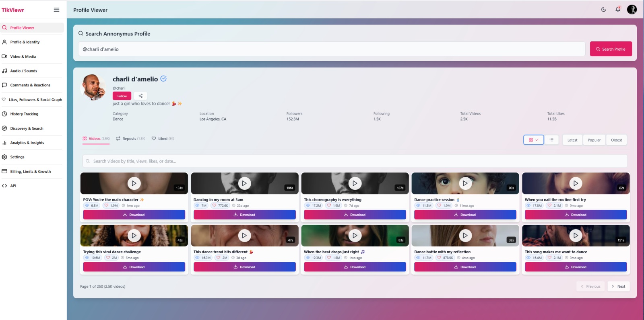This screenshot has height=320, width=644.
Task: Open the user avatar menu
Action: (632, 9)
